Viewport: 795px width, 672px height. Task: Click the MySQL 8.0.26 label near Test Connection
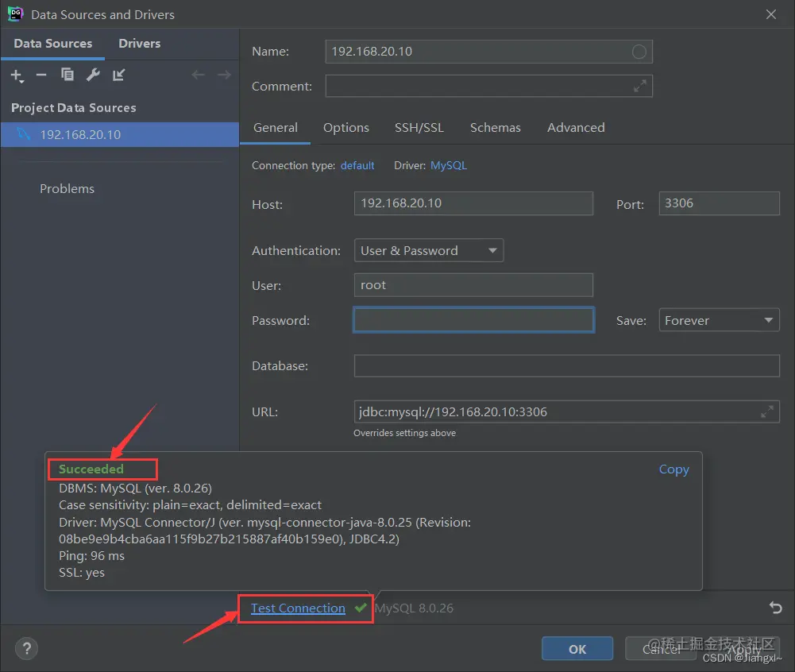coord(415,608)
